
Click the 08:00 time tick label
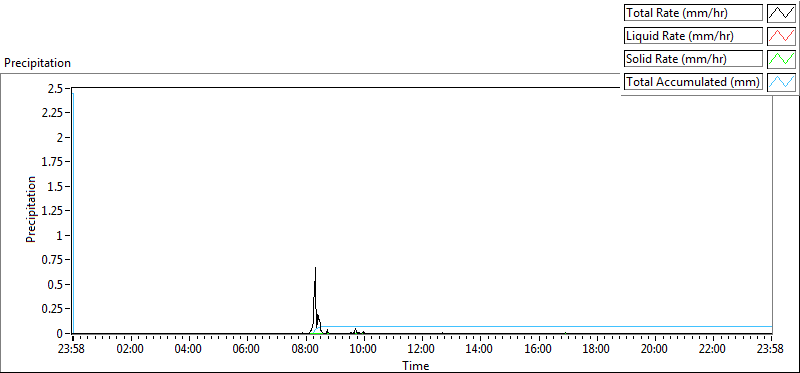pyautogui.click(x=306, y=350)
